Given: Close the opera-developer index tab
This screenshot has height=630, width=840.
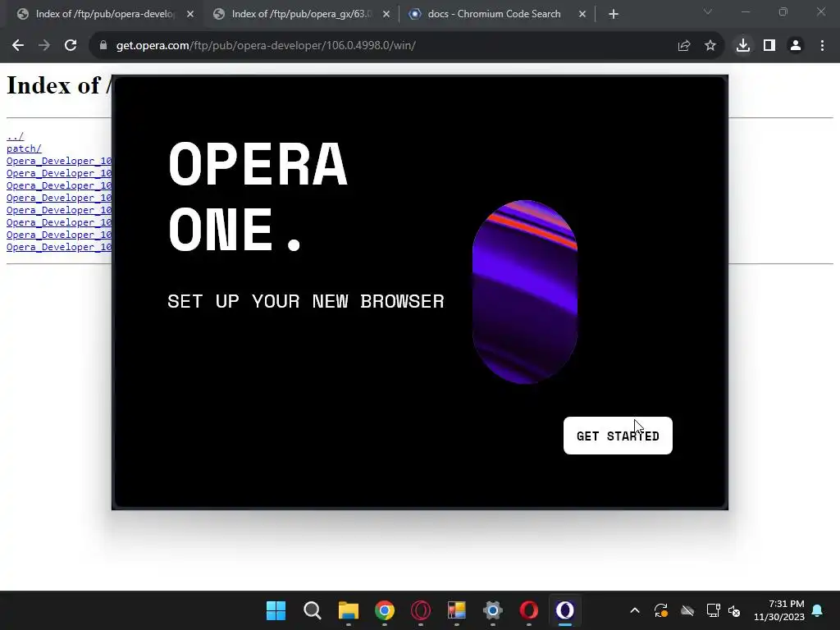Looking at the screenshot, I should (x=190, y=15).
